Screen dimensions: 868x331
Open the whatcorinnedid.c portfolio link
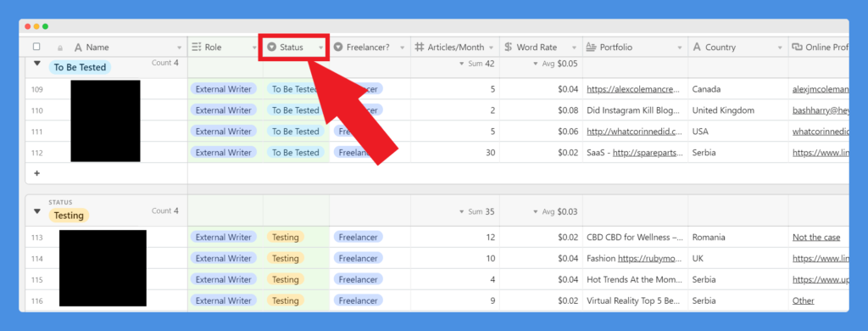tap(633, 132)
